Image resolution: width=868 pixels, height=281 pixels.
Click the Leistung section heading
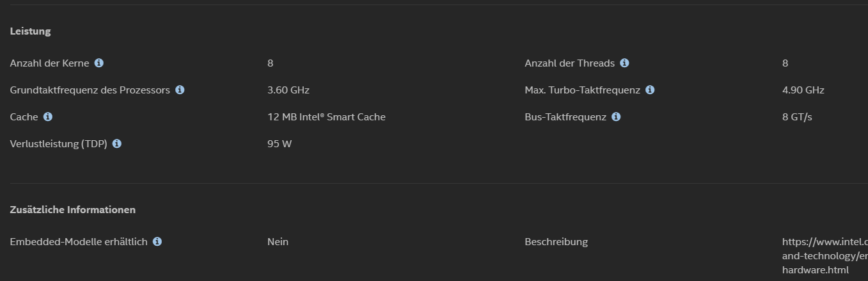(30, 31)
